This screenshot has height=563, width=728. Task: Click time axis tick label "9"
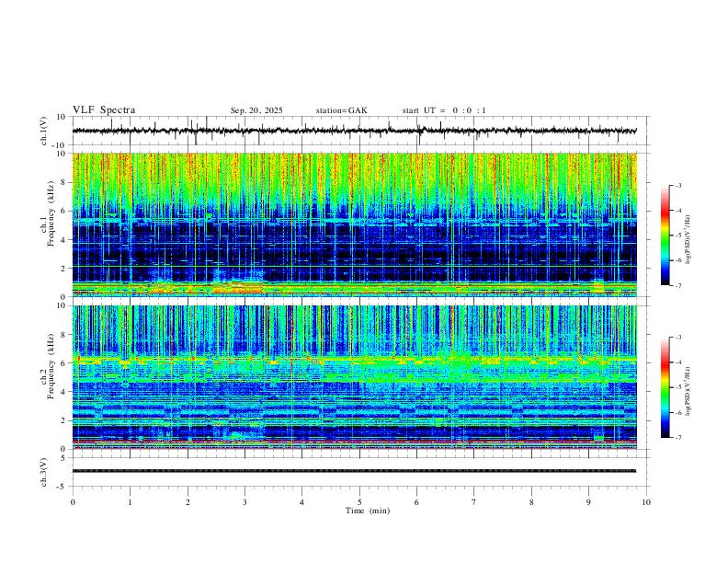[x=588, y=502]
